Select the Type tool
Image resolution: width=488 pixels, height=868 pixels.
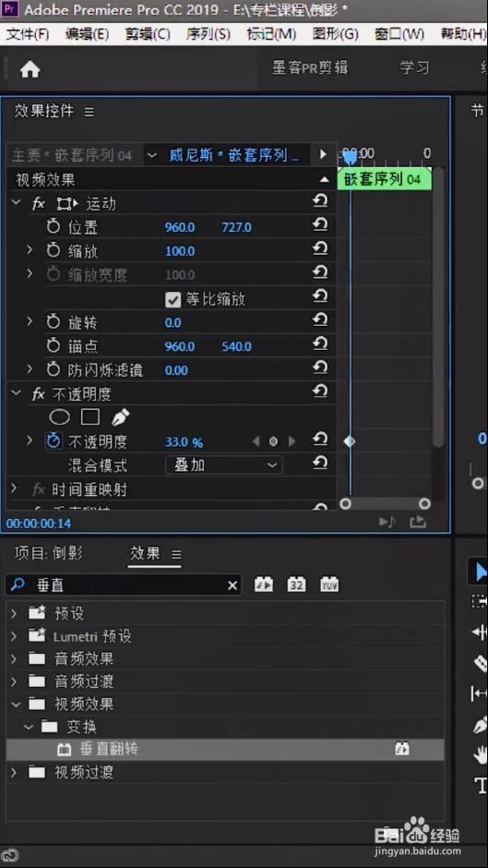click(x=480, y=785)
